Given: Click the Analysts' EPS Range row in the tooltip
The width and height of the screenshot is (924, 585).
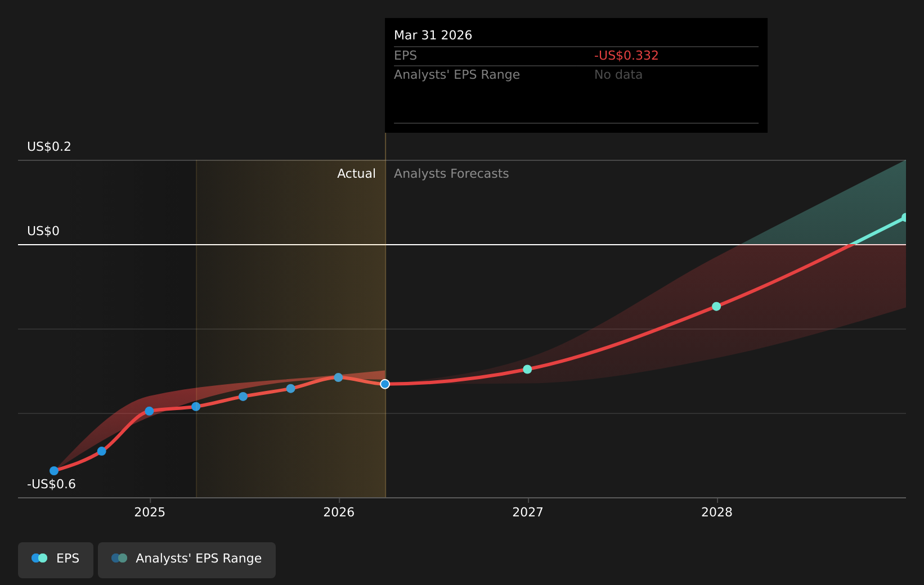Looking at the screenshot, I should [576, 75].
